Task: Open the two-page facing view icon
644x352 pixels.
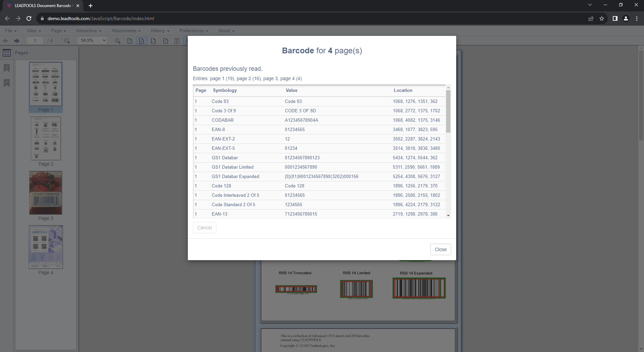Action: (x=177, y=41)
